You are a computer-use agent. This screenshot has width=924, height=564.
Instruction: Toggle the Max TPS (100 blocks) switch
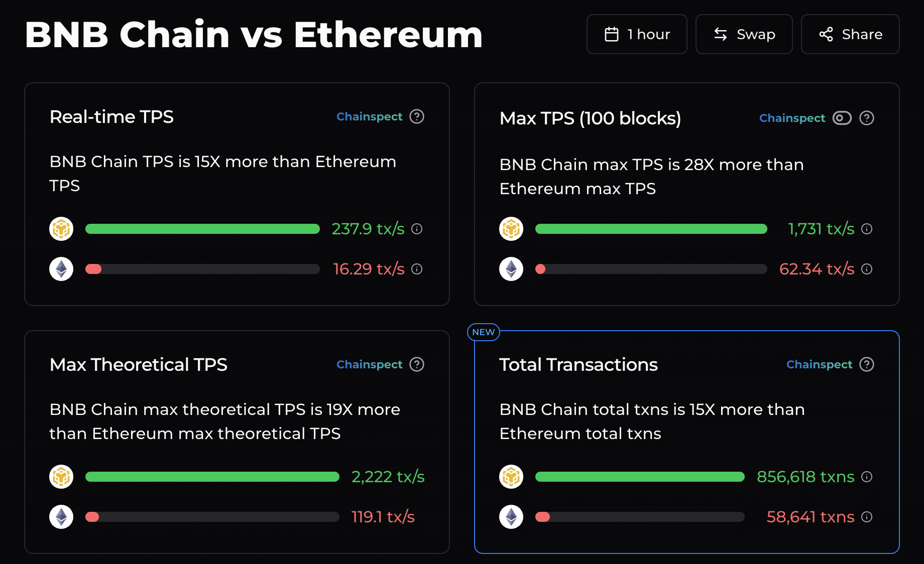tap(842, 118)
